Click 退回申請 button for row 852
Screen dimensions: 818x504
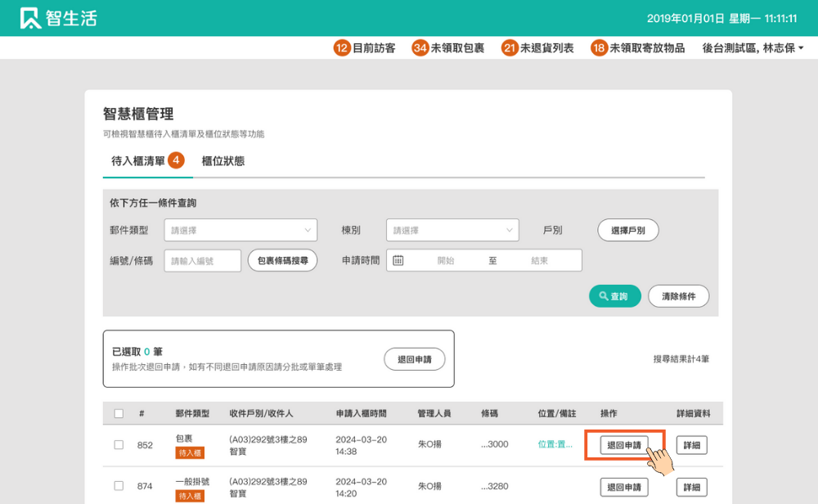click(x=624, y=445)
